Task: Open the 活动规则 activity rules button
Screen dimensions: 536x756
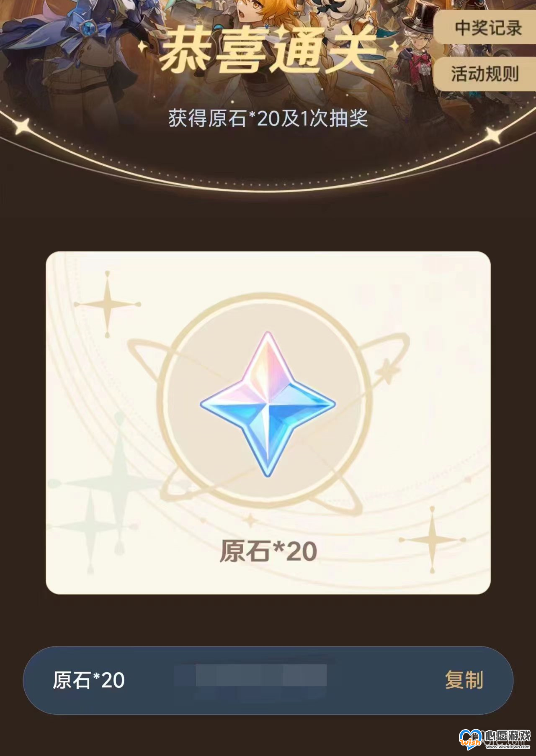Action: pos(486,74)
